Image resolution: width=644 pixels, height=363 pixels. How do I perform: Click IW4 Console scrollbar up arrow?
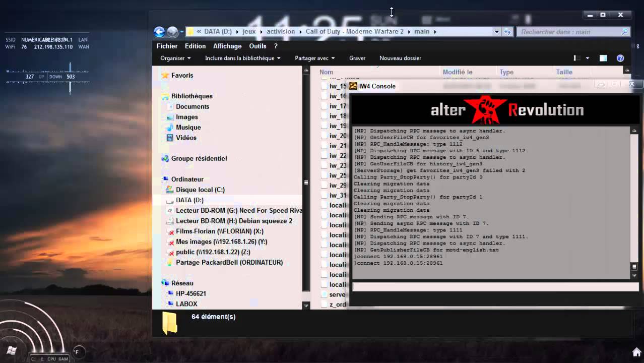(634, 130)
